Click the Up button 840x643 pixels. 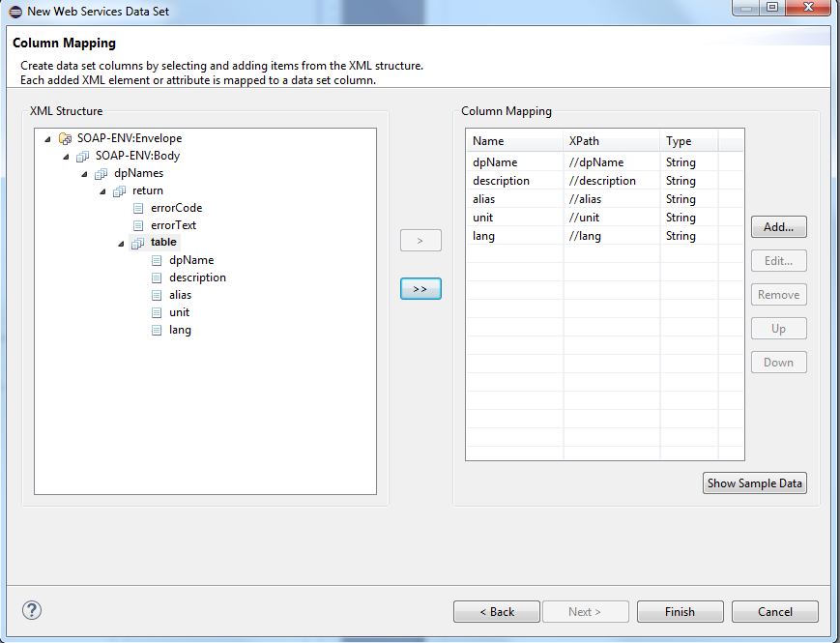(x=778, y=329)
